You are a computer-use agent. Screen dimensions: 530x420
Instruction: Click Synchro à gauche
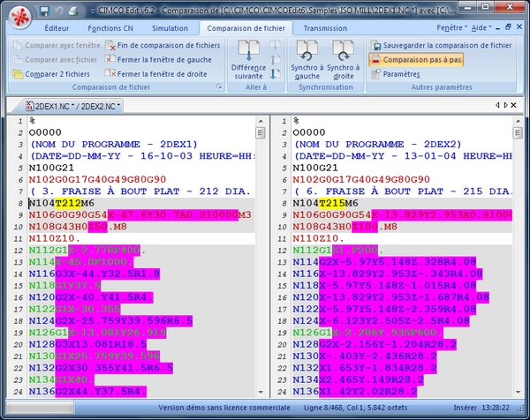[x=307, y=60]
